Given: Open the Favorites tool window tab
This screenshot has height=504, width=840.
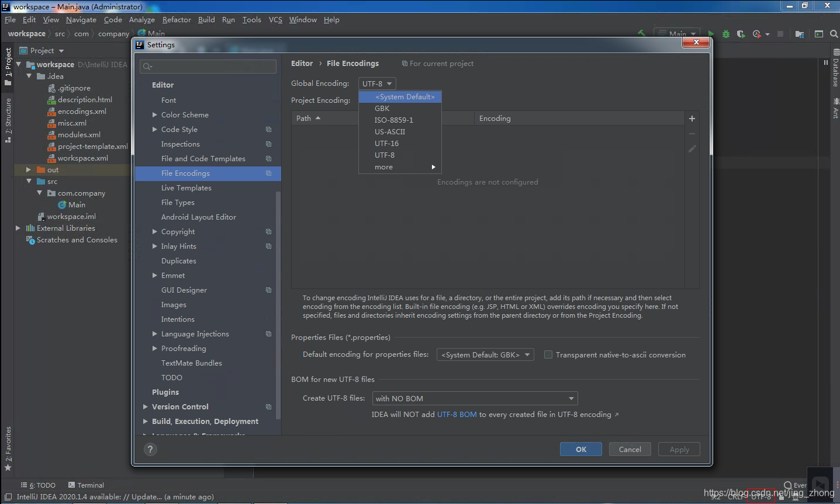Looking at the screenshot, I should [x=8, y=449].
